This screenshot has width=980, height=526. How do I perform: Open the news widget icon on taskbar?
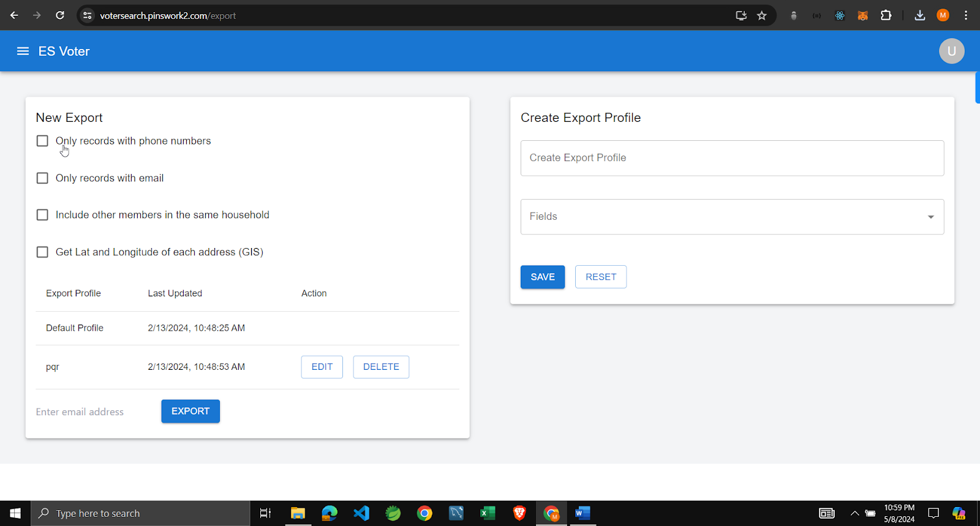tap(827, 513)
